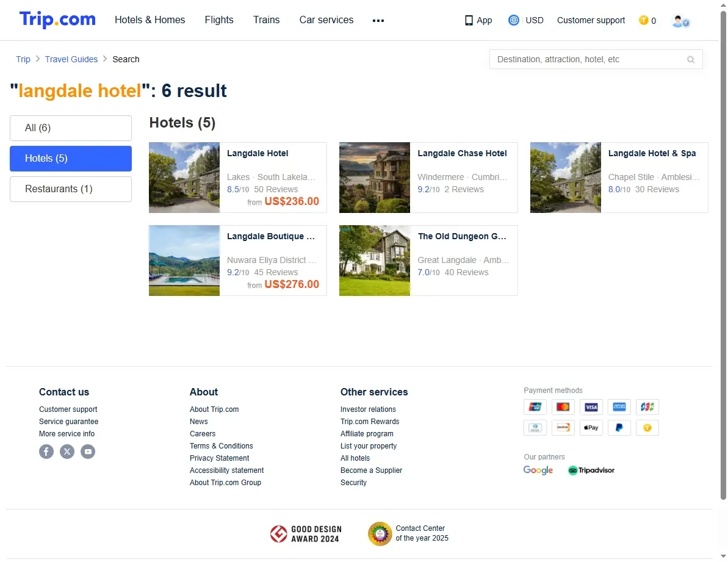This screenshot has width=728, height=562.
Task: Open the Accessibility statement link
Action: pos(226,470)
